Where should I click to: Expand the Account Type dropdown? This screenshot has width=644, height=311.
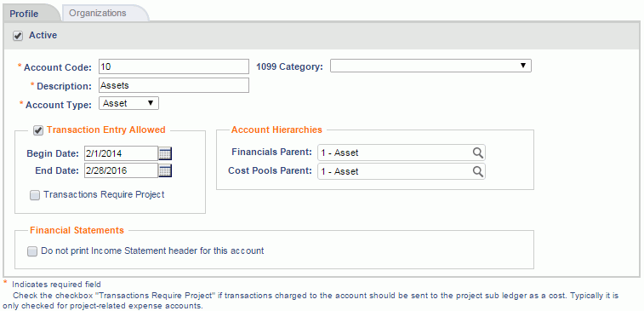click(128, 104)
